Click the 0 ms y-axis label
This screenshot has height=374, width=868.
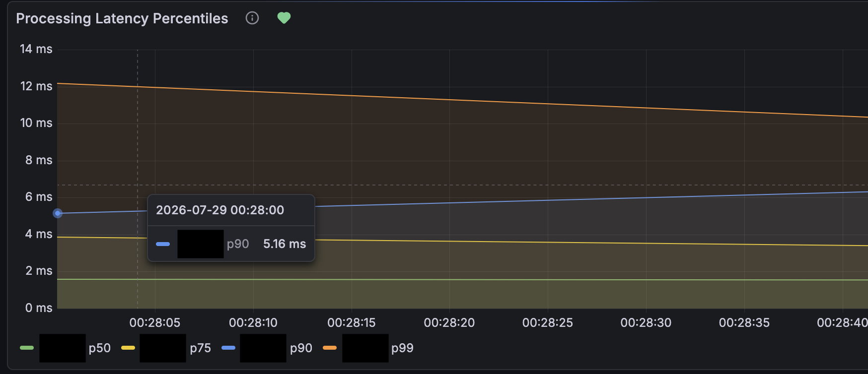click(x=39, y=308)
